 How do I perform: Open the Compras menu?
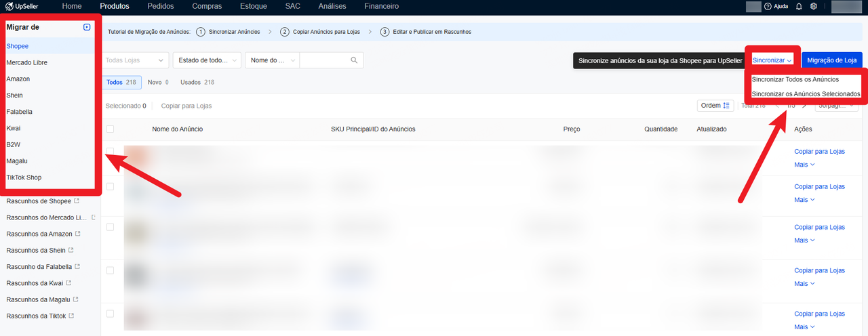point(207,7)
